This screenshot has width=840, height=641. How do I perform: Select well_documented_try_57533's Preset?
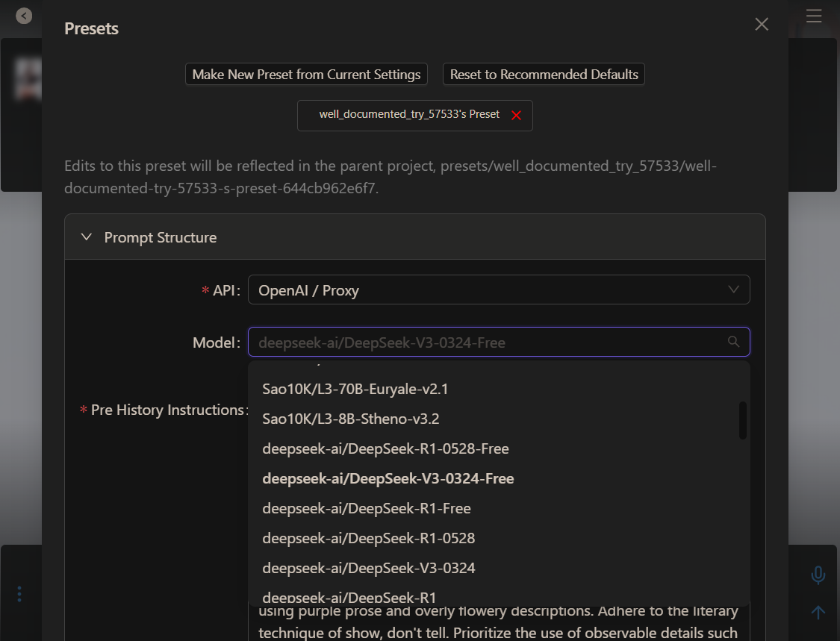click(x=409, y=115)
